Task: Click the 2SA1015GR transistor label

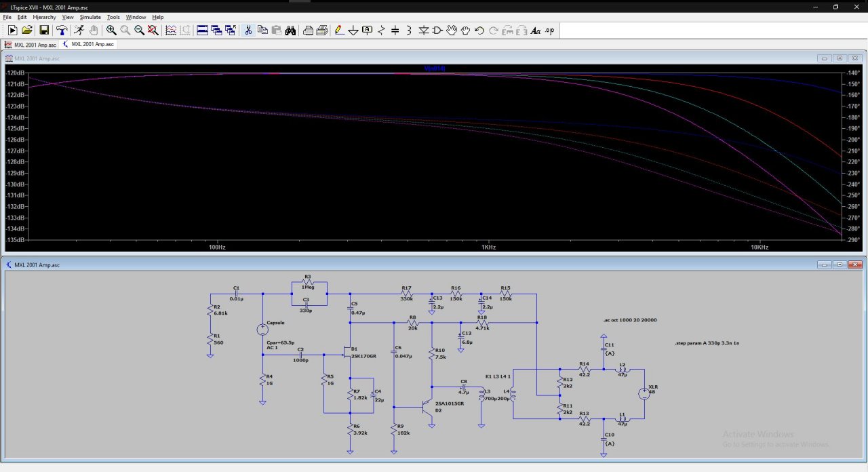Action: tap(450, 404)
